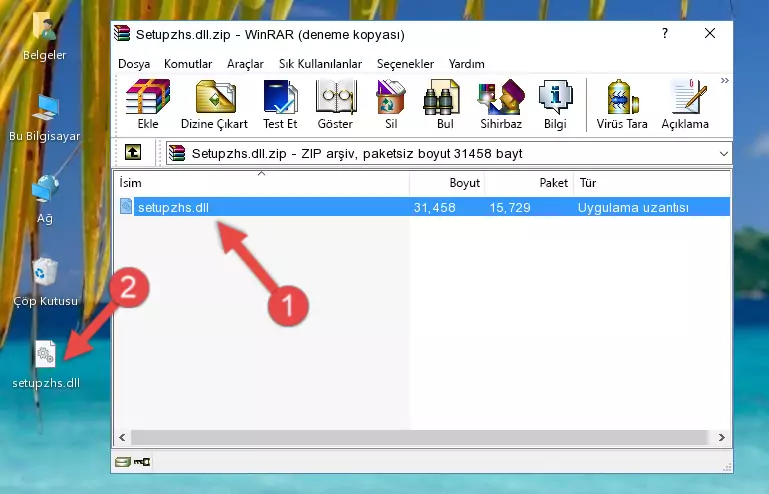Open the Seçenekler menu
769x494 pixels.
pyautogui.click(x=405, y=64)
